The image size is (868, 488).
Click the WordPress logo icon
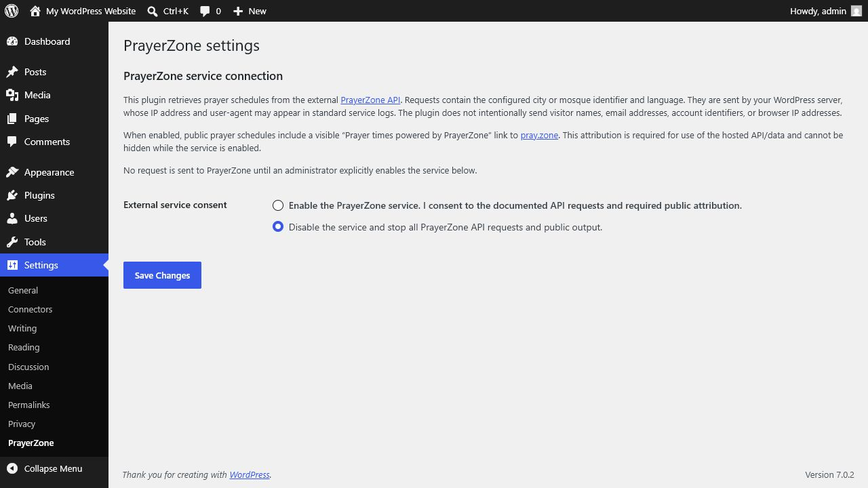12,11
